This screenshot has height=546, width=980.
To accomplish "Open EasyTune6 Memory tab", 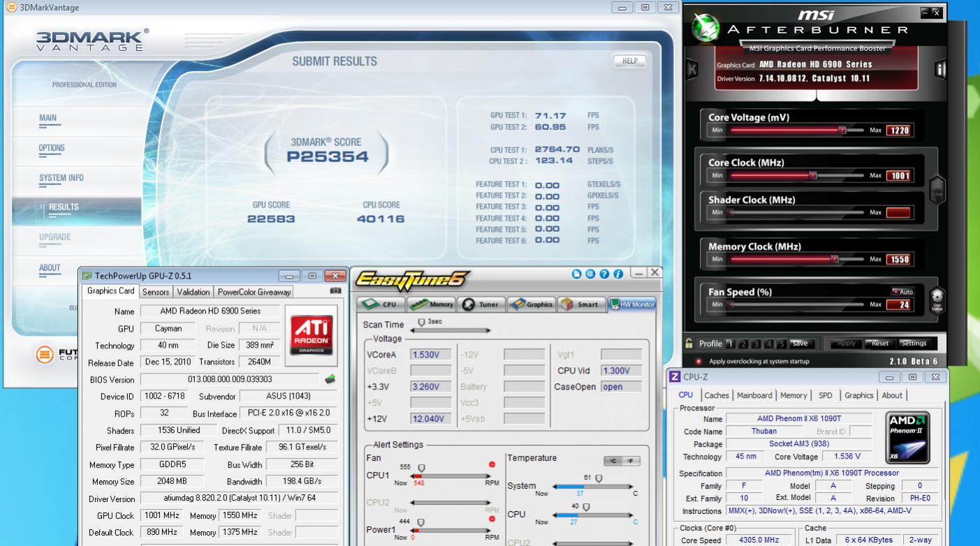I will click(x=431, y=304).
